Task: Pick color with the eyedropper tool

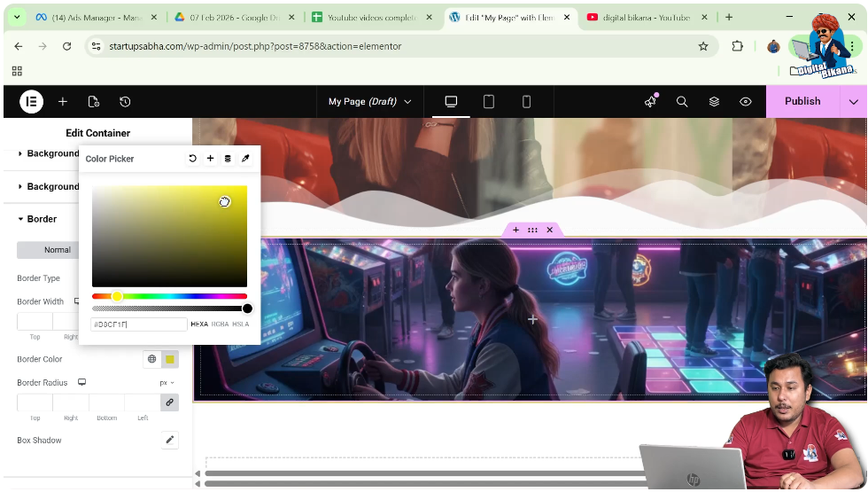Action: (x=245, y=159)
